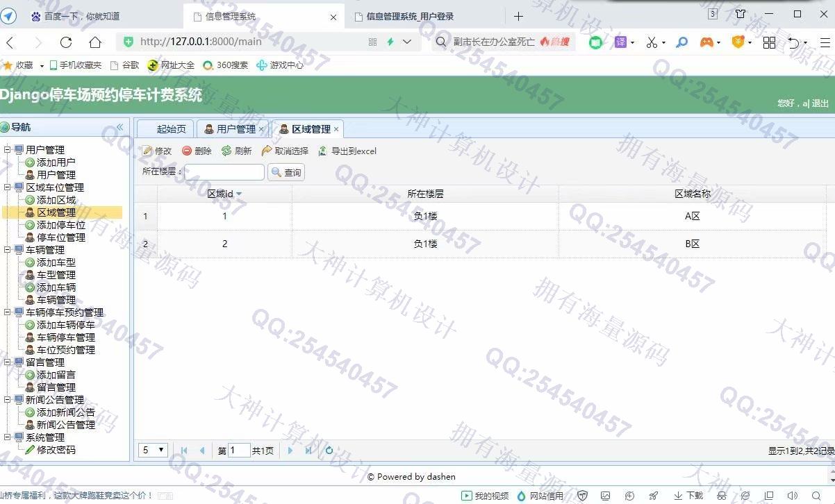The image size is (835, 504).
Task: Open 车位预约管理 in the navigation tree
Action: click(x=65, y=349)
